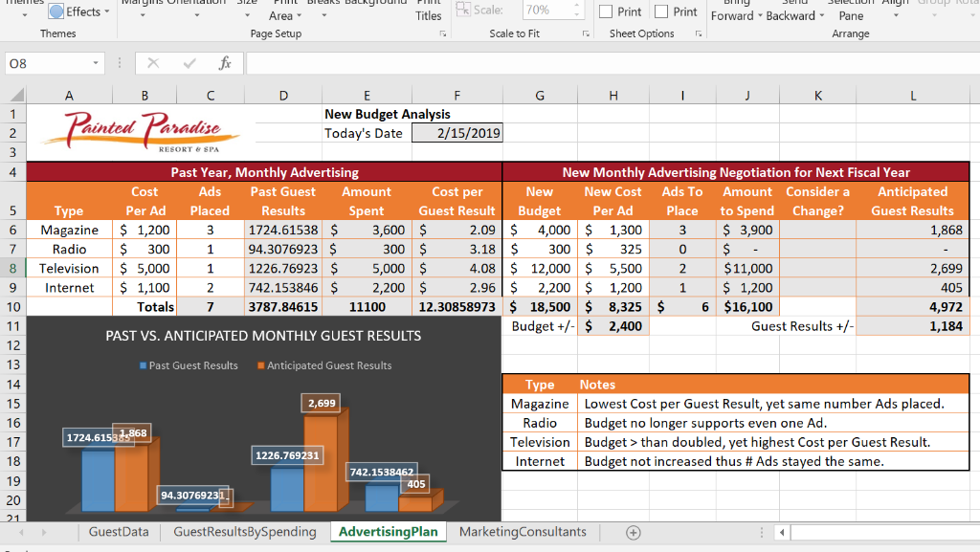Open the Scale to Fit dialog launcher

[x=586, y=33]
